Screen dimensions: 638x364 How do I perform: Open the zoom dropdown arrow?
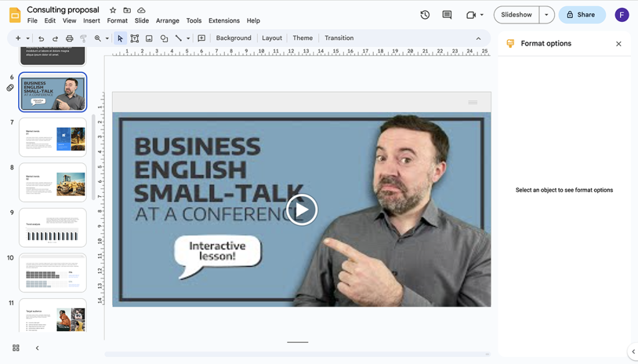tap(106, 38)
